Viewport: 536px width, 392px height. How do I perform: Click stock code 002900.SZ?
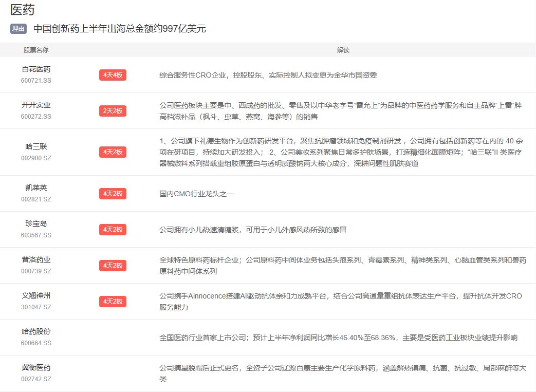click(36, 158)
